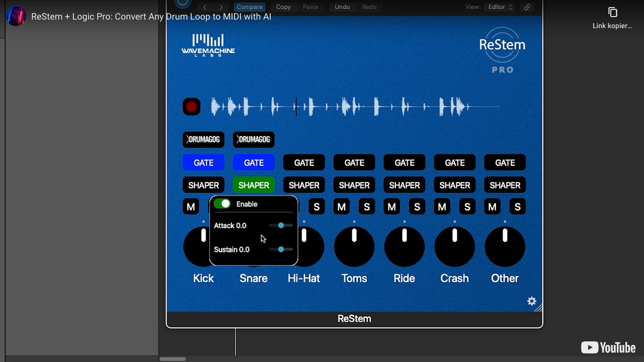Mute the Other channel

pyautogui.click(x=493, y=207)
